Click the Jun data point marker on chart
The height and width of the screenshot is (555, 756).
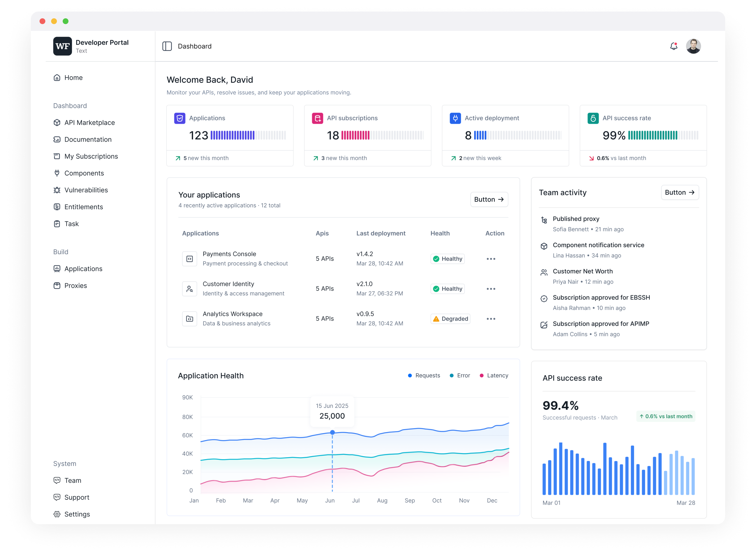[x=332, y=432]
